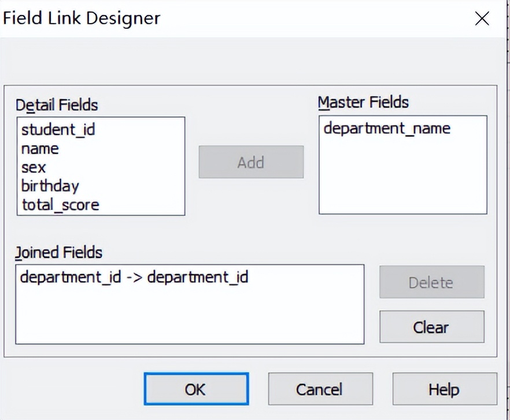Click the Master Fields label
510x420 pixels.
[363, 102]
